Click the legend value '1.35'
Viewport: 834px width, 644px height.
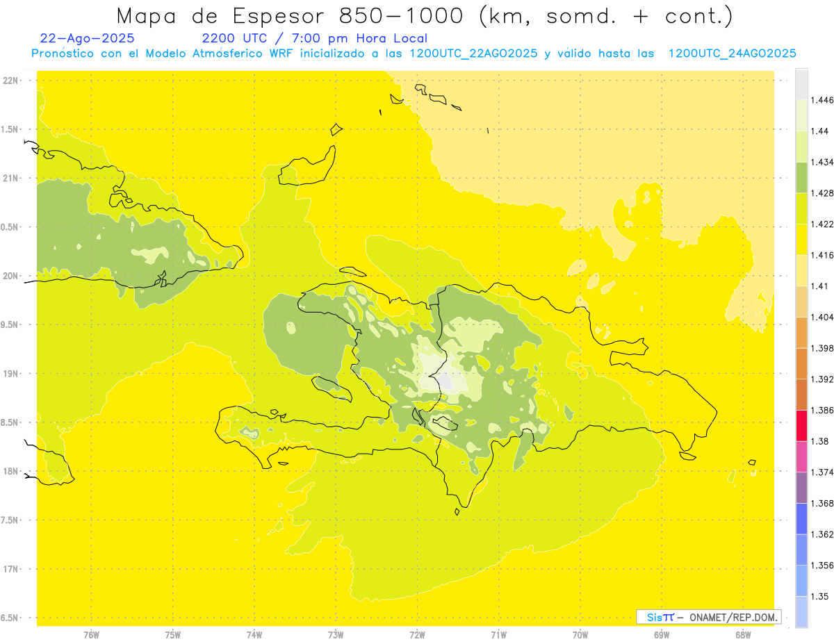tap(820, 596)
